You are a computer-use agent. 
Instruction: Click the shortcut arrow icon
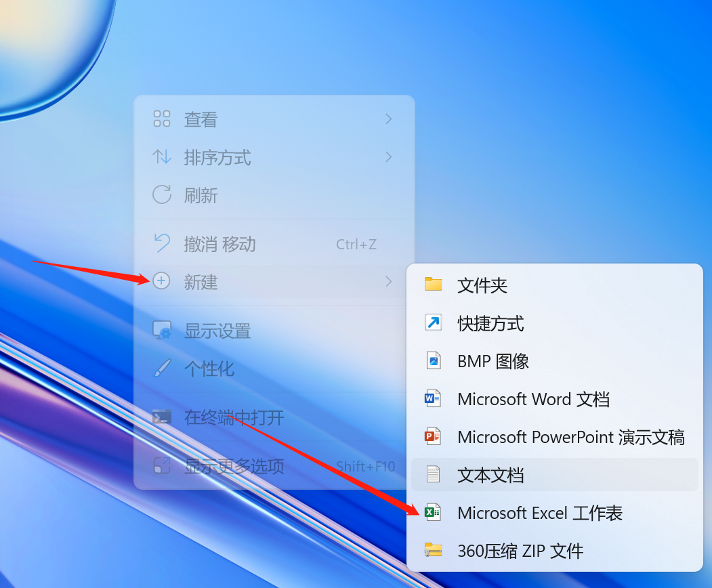click(x=433, y=322)
